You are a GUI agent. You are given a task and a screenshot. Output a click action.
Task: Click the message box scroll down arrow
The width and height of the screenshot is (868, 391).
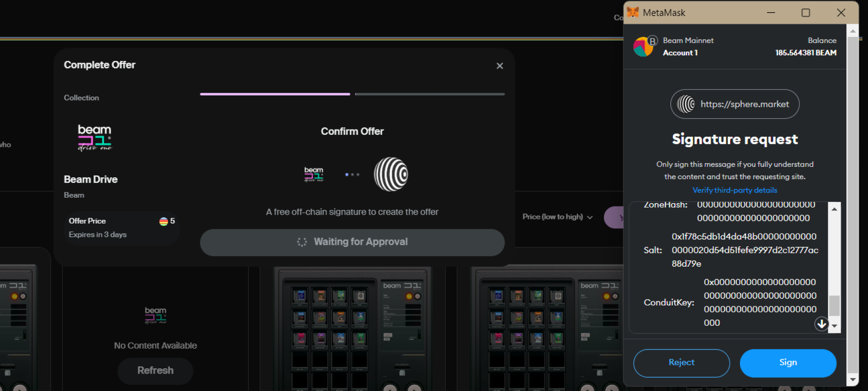coord(834,326)
